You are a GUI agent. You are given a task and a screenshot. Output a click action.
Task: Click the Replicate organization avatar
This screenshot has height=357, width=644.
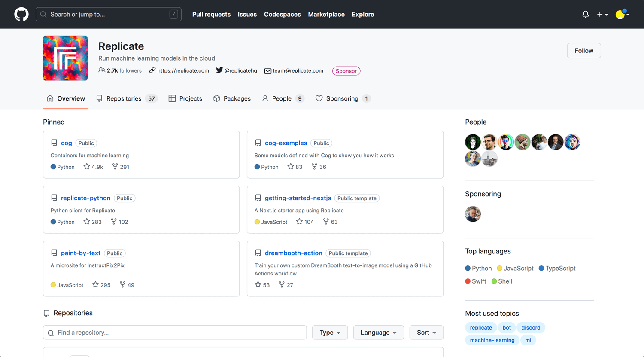pos(65,58)
